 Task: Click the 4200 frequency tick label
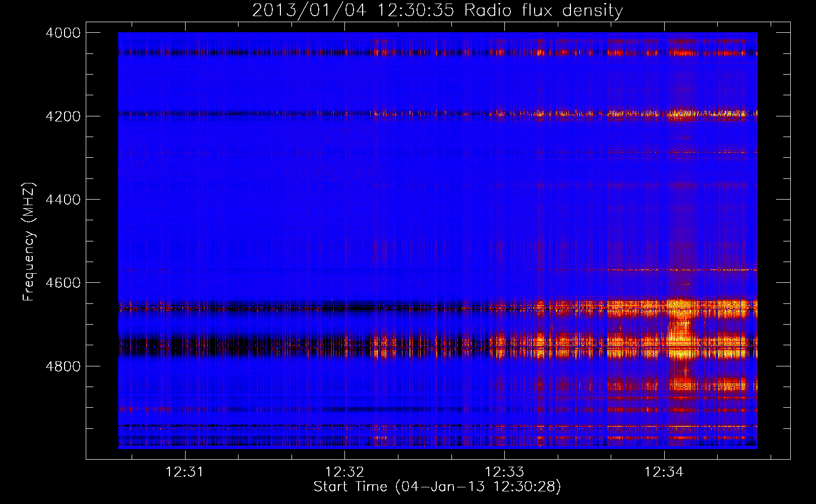(x=63, y=116)
